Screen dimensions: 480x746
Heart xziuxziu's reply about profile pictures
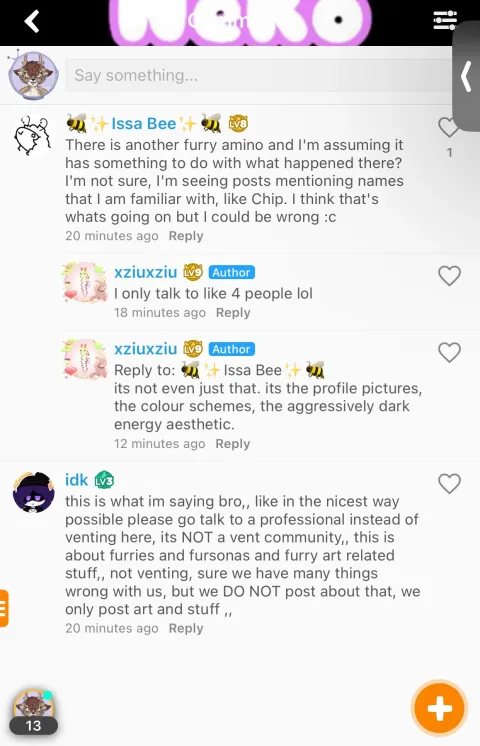[449, 353]
